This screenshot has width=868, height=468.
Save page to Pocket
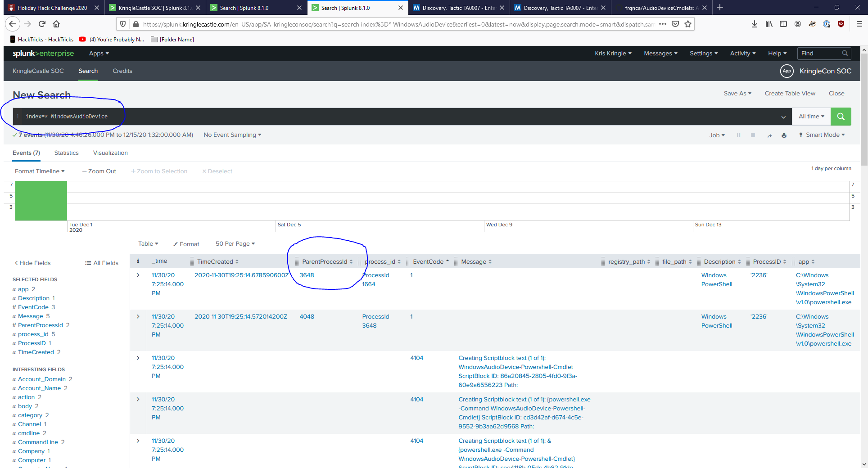(x=675, y=24)
